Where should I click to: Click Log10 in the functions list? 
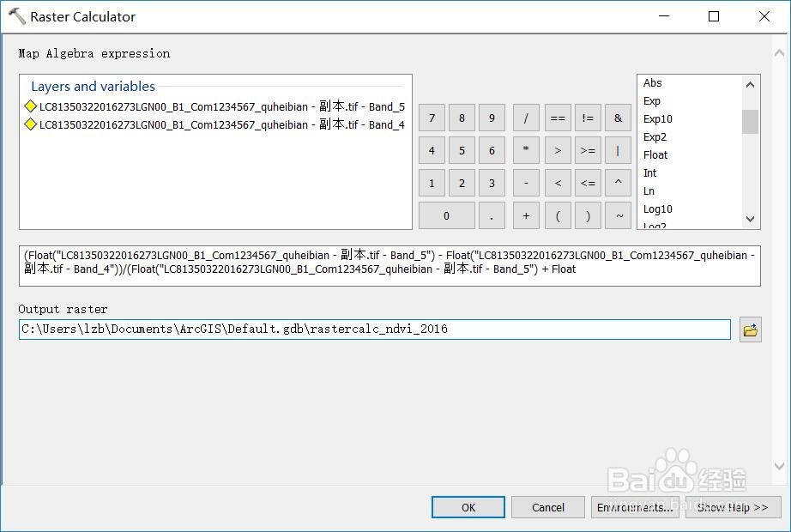tap(657, 209)
